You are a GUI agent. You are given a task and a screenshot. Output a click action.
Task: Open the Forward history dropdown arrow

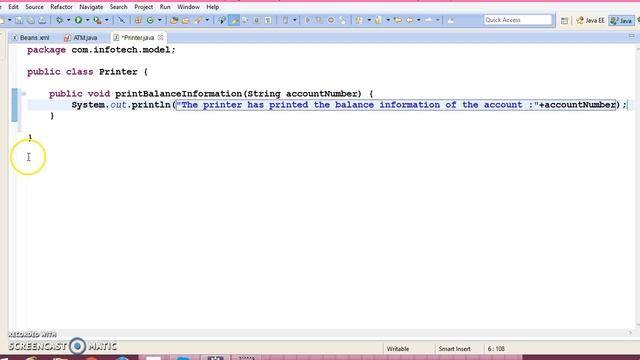coord(438,20)
